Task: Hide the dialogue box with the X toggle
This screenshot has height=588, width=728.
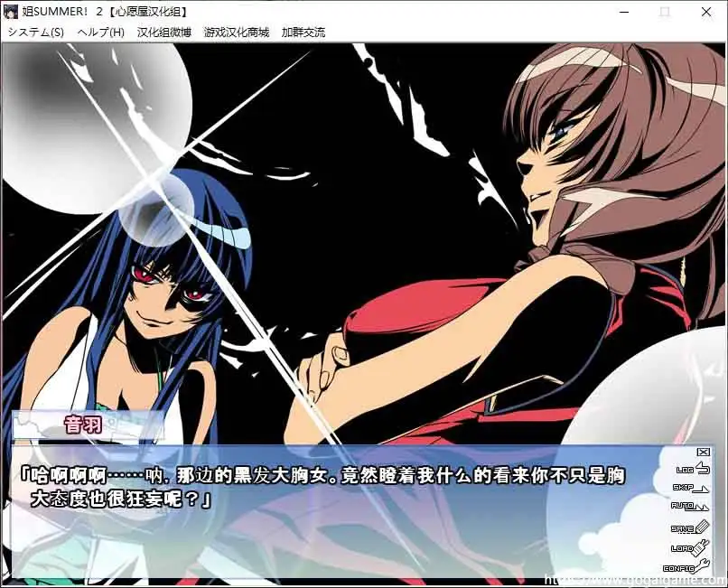Action: [x=702, y=452]
